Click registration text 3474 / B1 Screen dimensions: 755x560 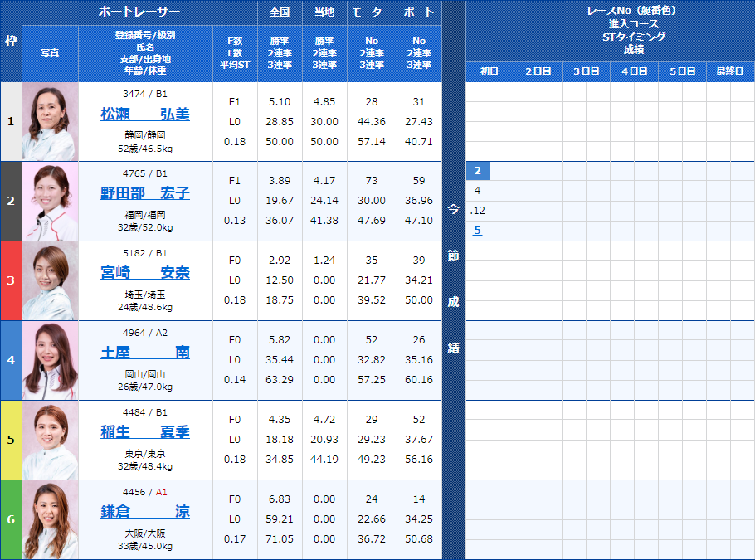click(145, 94)
